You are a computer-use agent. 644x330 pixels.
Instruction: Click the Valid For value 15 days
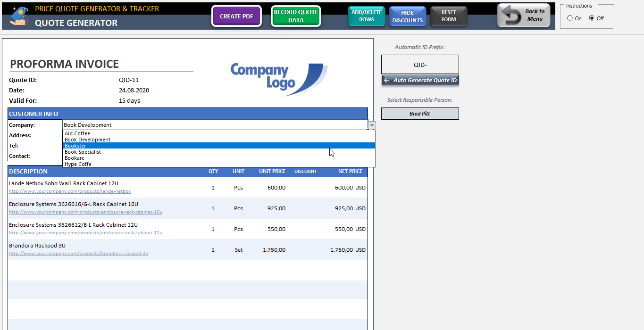129,101
